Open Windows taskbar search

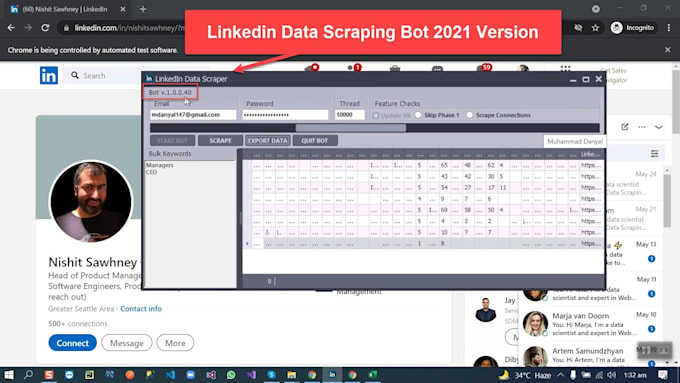29,375
